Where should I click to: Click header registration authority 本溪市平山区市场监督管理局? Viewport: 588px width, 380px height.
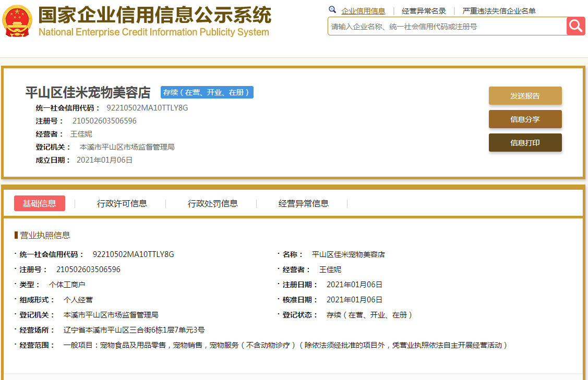[127, 148]
